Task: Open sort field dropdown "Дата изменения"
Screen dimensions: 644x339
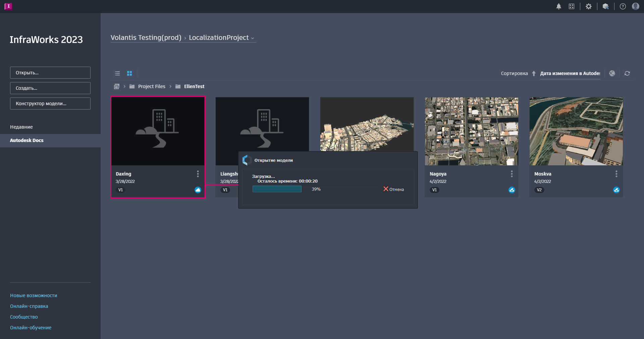Action: [570, 73]
